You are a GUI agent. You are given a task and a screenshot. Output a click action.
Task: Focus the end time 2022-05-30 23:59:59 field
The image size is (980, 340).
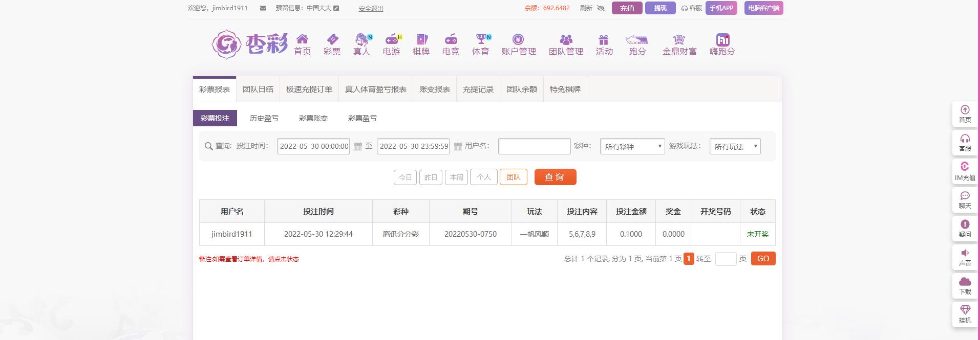[413, 146]
